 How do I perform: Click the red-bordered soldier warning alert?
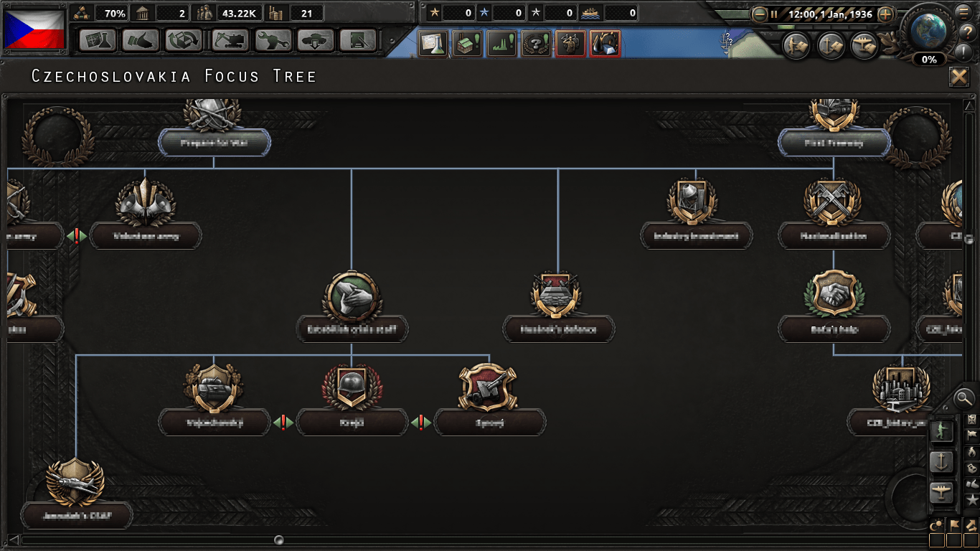tap(570, 44)
